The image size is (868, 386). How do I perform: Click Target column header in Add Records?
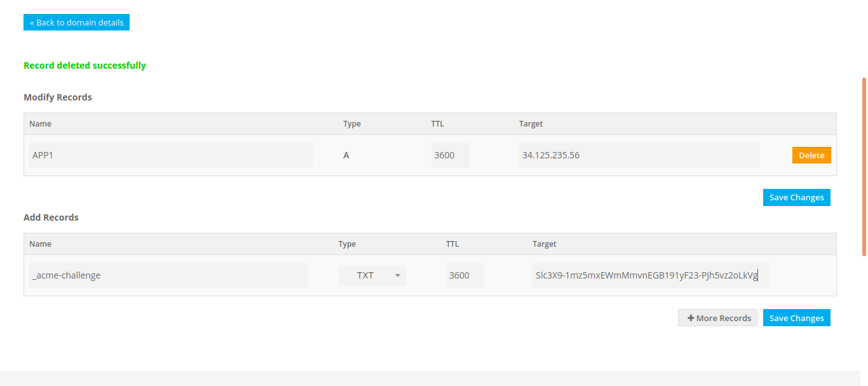pyautogui.click(x=544, y=244)
